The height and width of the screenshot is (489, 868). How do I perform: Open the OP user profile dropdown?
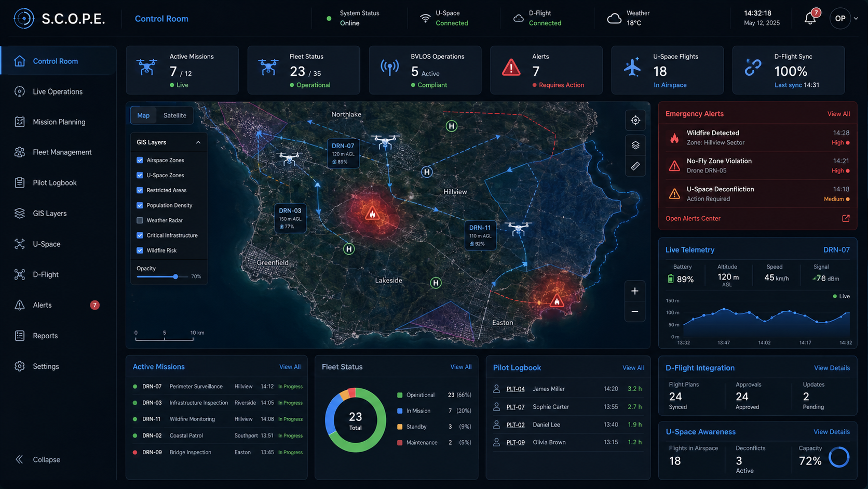click(843, 18)
